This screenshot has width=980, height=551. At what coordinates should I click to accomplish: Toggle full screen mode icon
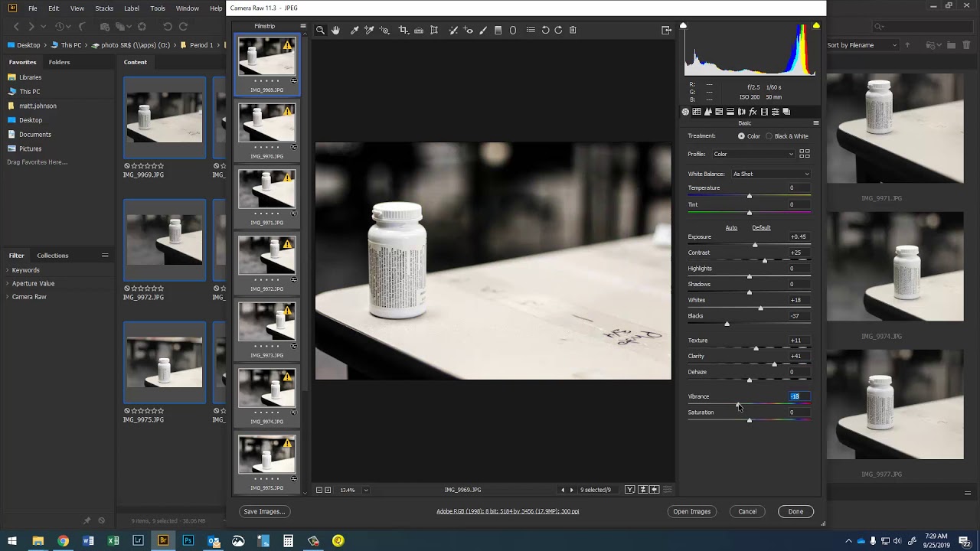(x=666, y=30)
